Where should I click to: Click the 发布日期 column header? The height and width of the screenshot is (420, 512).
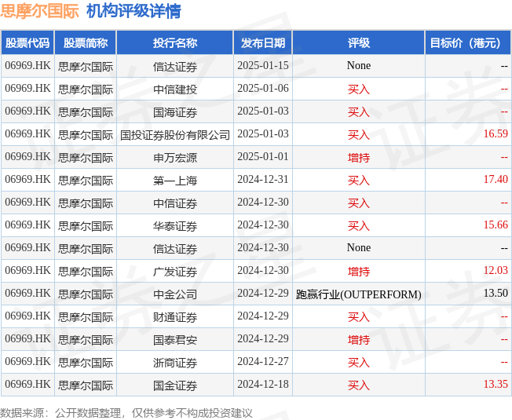click(263, 42)
